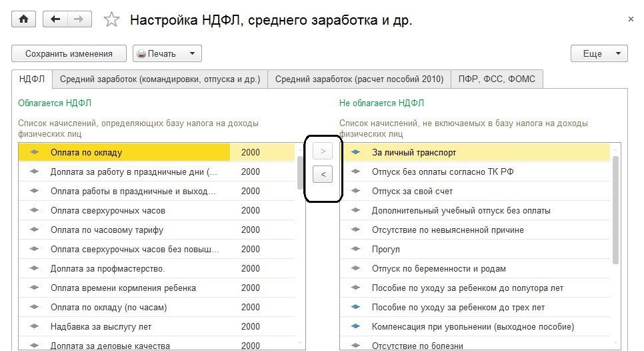Viewport: 644px width, 351px height.
Task: Click blue icon beside За личный транспорт
Action: [x=356, y=152]
